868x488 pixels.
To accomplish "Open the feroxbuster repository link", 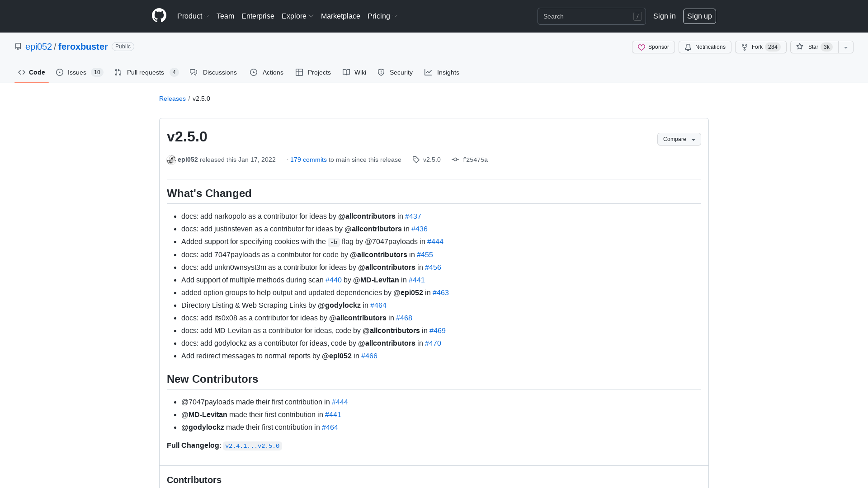I will pos(83,47).
